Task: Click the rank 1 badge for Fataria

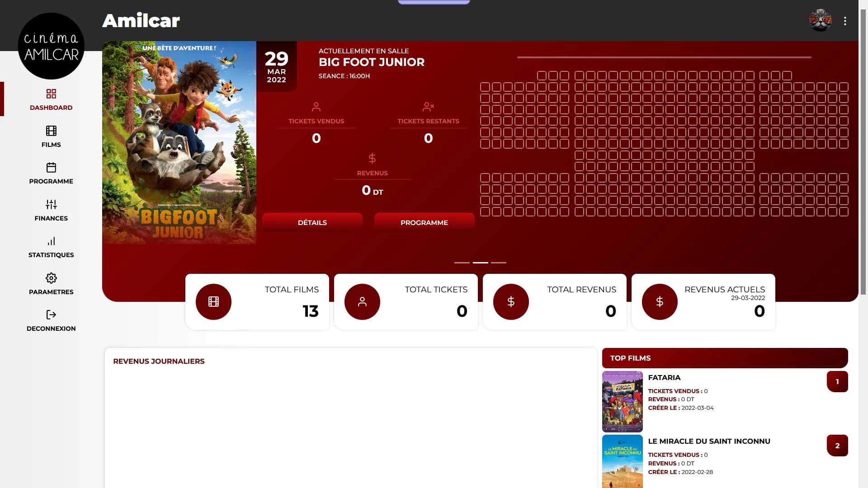Action: (x=837, y=381)
